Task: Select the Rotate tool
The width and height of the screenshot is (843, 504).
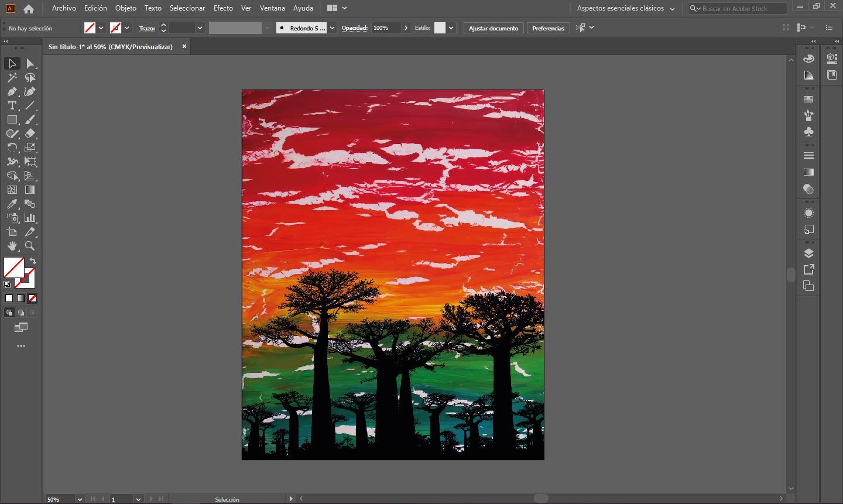Action: (x=12, y=148)
